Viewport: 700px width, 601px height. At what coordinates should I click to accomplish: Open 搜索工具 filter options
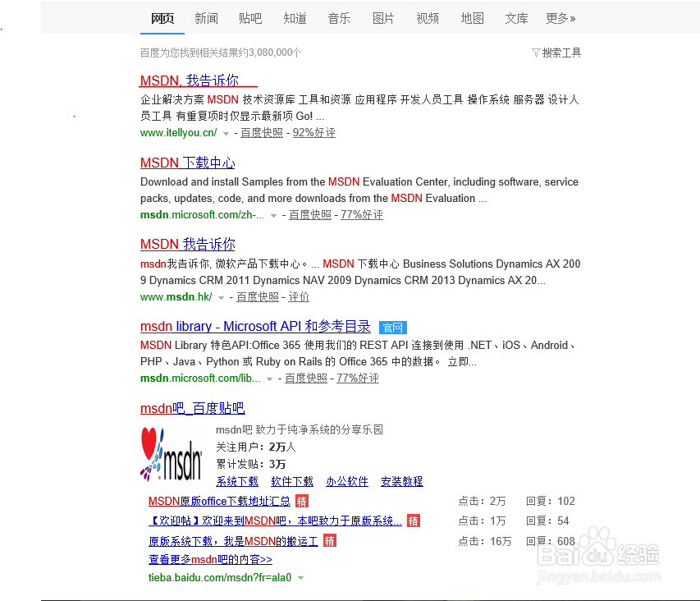tap(556, 53)
